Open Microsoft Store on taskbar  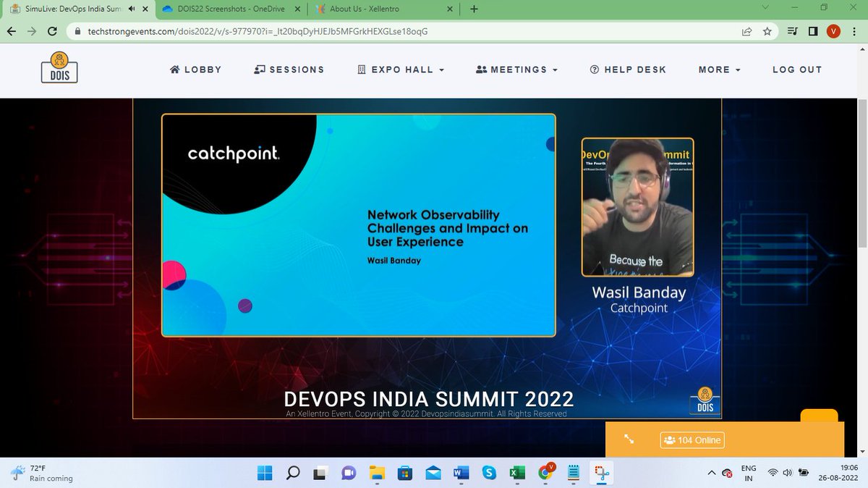[x=404, y=473]
